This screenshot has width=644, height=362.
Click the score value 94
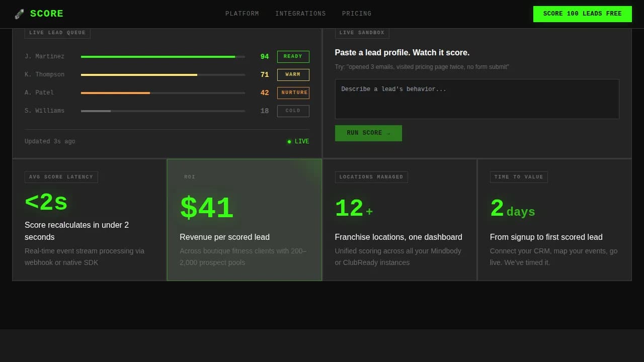pyautogui.click(x=265, y=57)
